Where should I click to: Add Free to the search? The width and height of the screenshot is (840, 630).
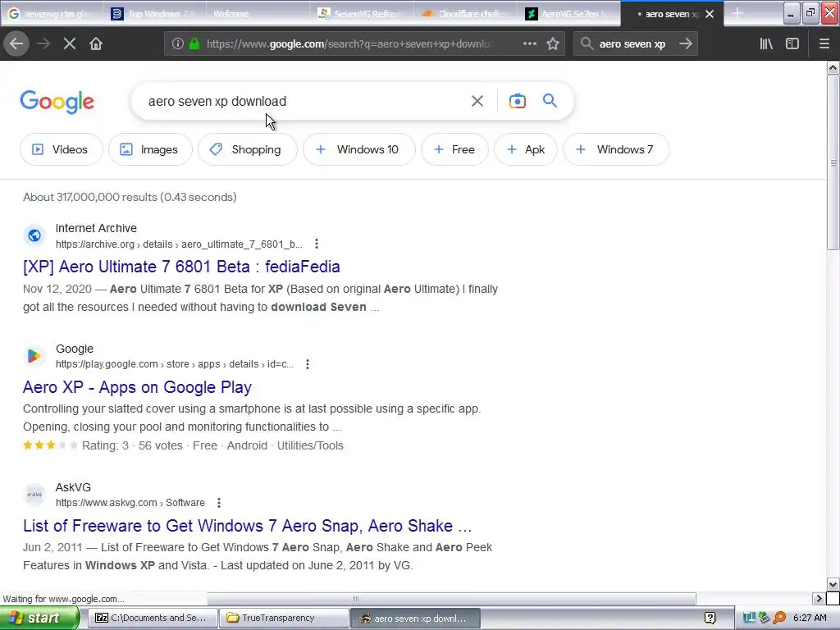[x=454, y=149]
